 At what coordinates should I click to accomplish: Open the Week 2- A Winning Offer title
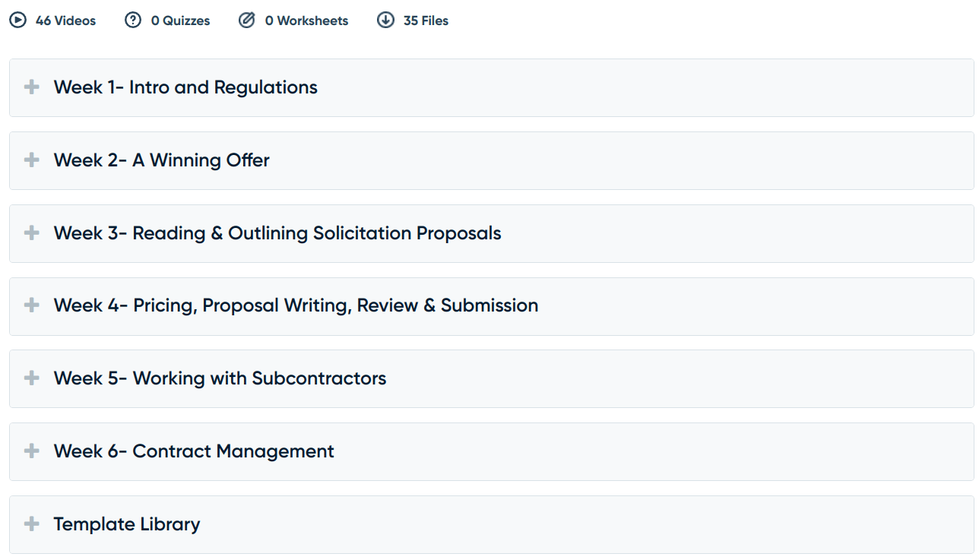(x=162, y=160)
